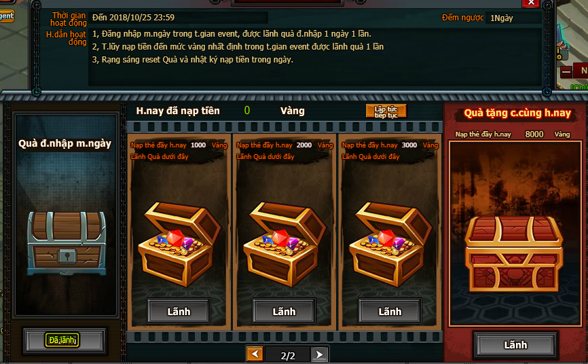Click the red 8000 Vàng final gift chest
The image size is (588, 364).
click(x=514, y=254)
